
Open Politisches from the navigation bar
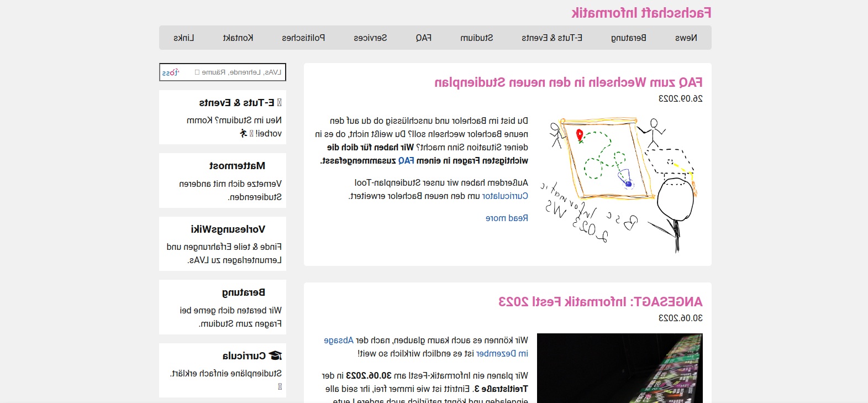tap(303, 38)
